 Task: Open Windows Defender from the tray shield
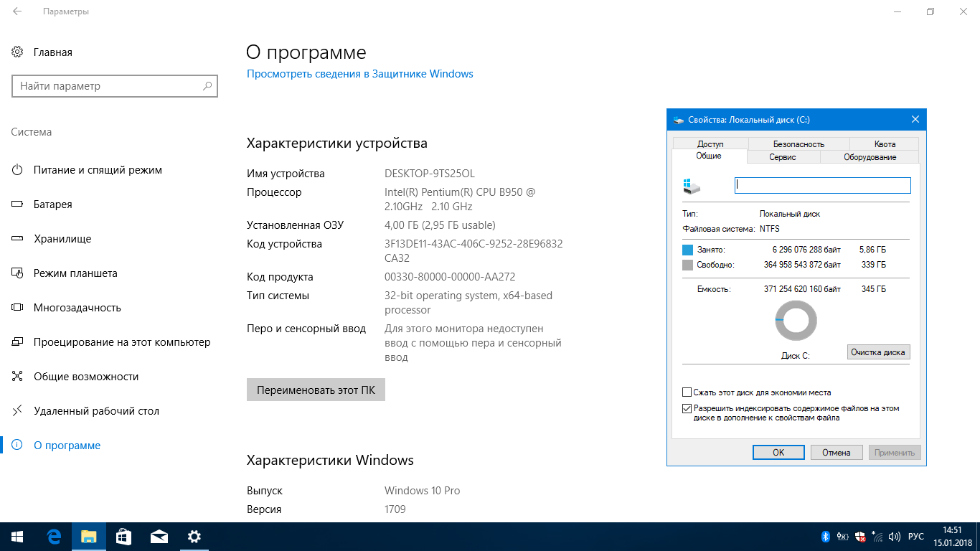coord(859,537)
